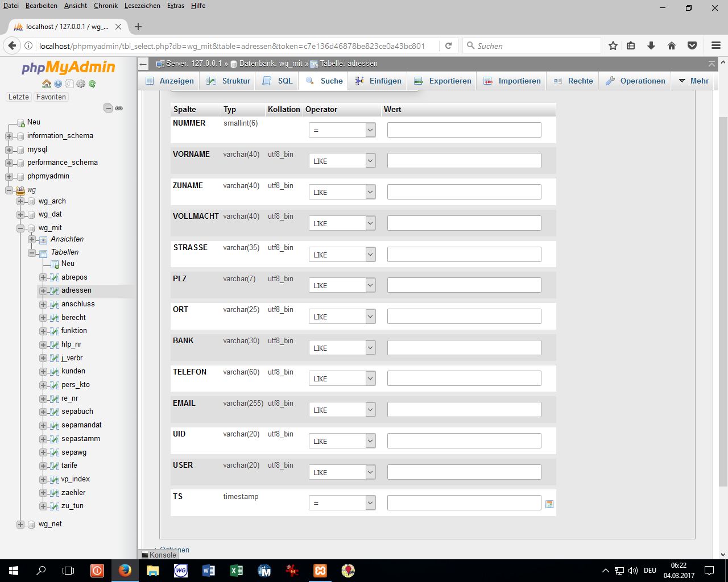Image resolution: width=728 pixels, height=582 pixels.
Task: Collapse the wg_mit database tree node
Action: (20, 228)
